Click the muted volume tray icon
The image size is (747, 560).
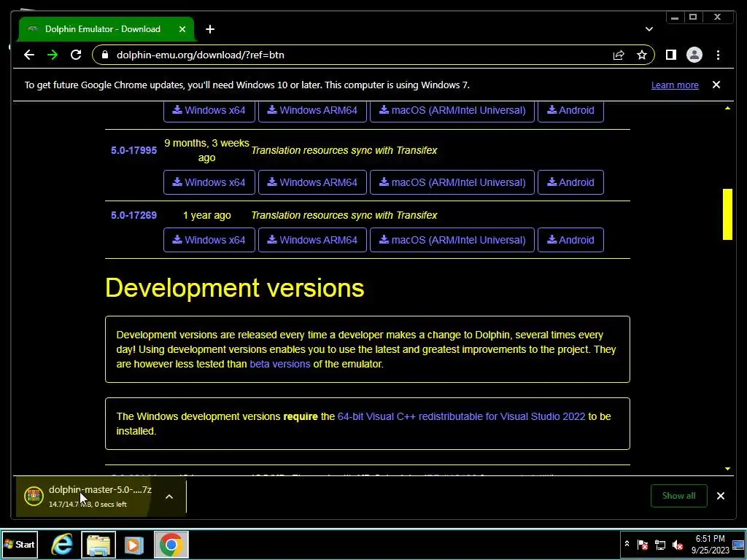[677, 544]
